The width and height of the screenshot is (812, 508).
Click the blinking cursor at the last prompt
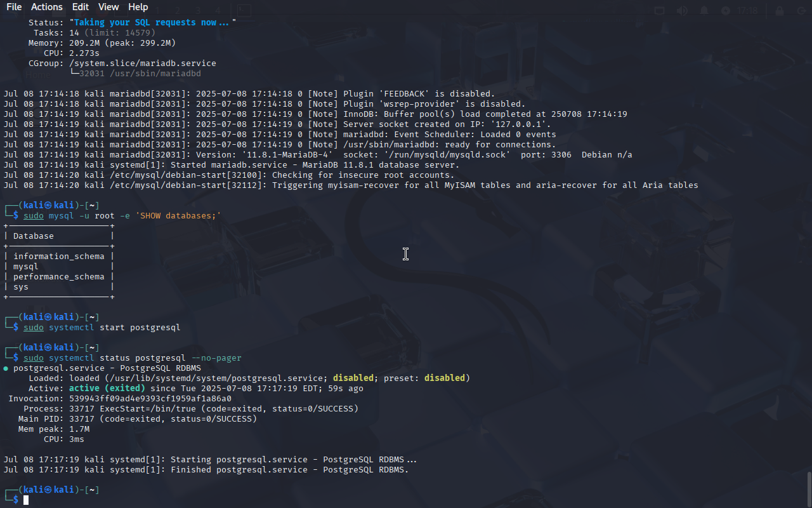click(26, 500)
